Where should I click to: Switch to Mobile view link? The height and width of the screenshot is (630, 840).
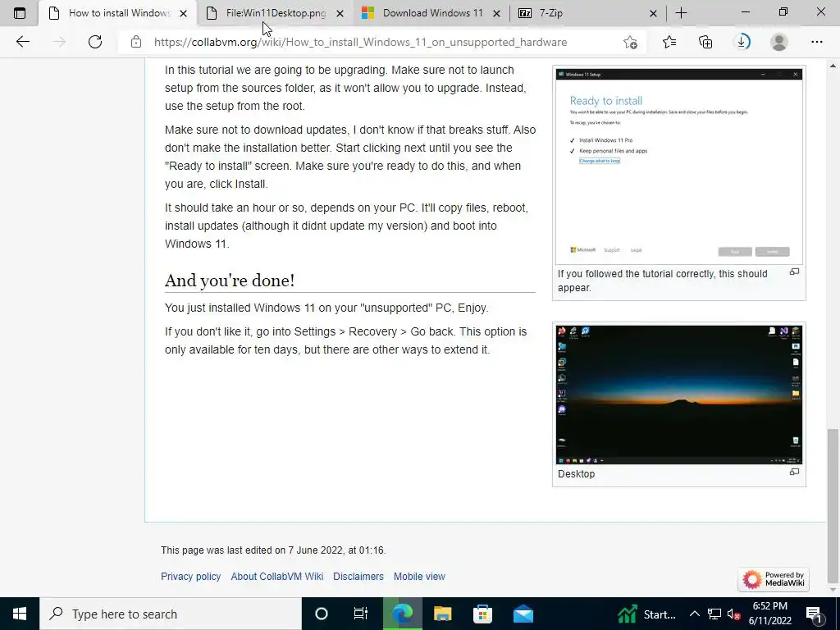[x=419, y=577]
